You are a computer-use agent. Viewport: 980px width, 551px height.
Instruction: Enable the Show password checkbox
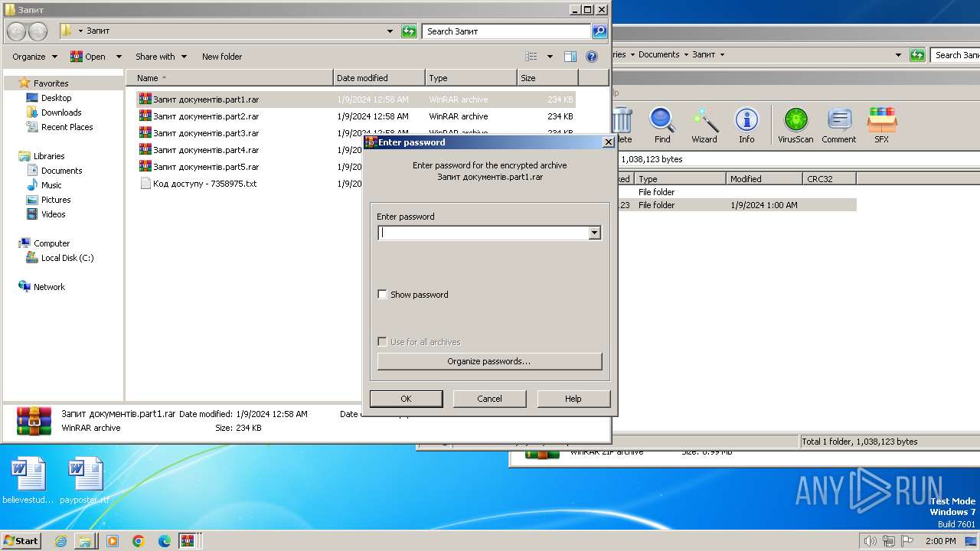tap(383, 295)
